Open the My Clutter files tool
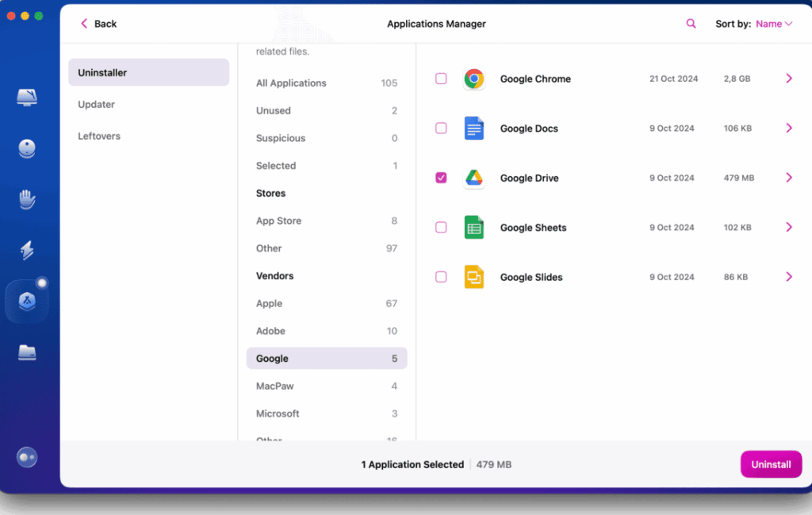The height and width of the screenshot is (515, 812). click(x=27, y=352)
